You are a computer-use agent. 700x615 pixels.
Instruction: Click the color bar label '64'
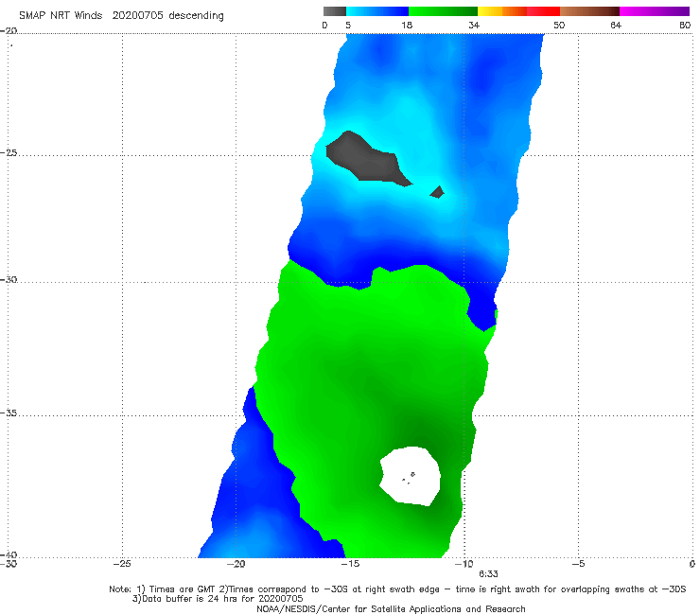pyautogui.click(x=616, y=26)
